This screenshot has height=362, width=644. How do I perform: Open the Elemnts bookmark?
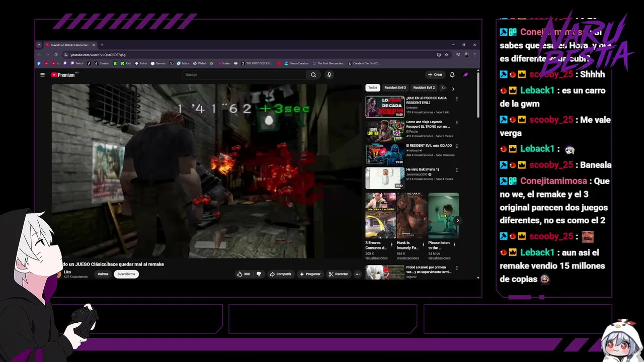point(158,63)
